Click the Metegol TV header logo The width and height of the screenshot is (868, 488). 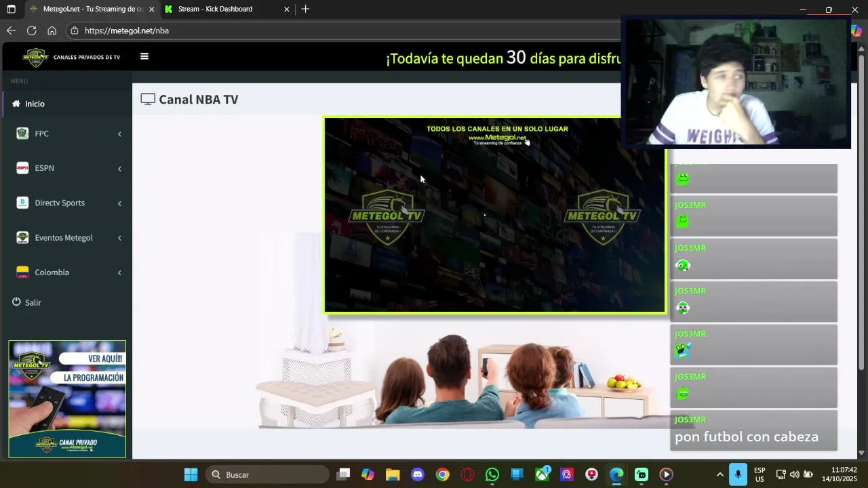(35, 57)
